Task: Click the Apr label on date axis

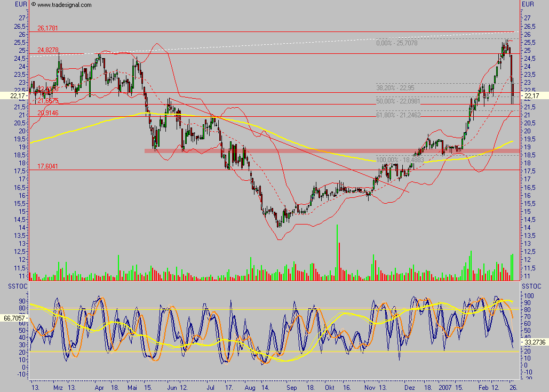Action: (99, 387)
